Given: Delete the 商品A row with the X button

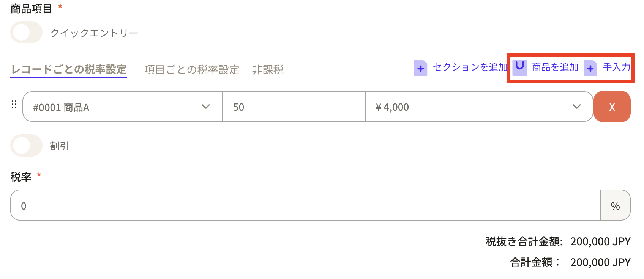Looking at the screenshot, I should tap(612, 107).
